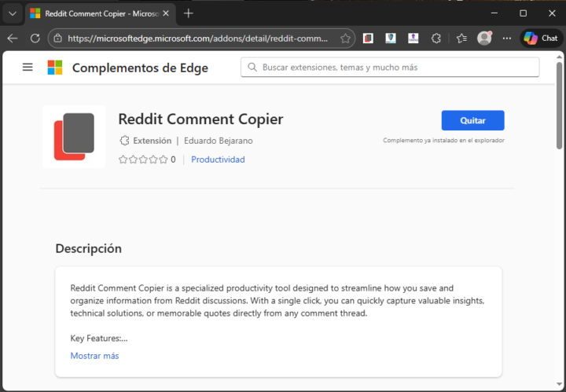Open the Productividad category link

pyautogui.click(x=218, y=159)
